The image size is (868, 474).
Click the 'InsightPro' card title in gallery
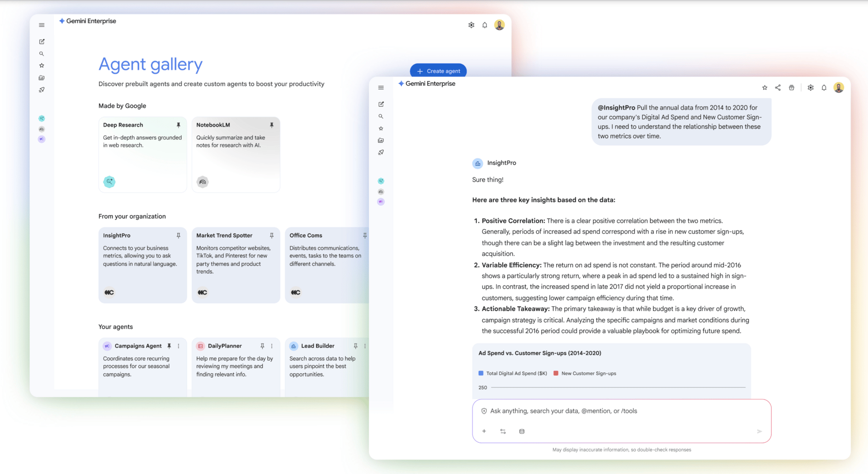click(117, 235)
